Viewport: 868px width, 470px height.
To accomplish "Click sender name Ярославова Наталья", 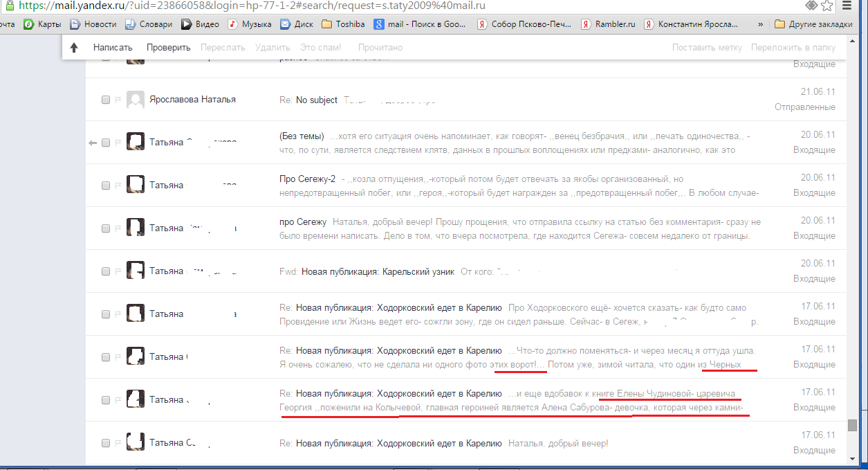I will click(192, 100).
